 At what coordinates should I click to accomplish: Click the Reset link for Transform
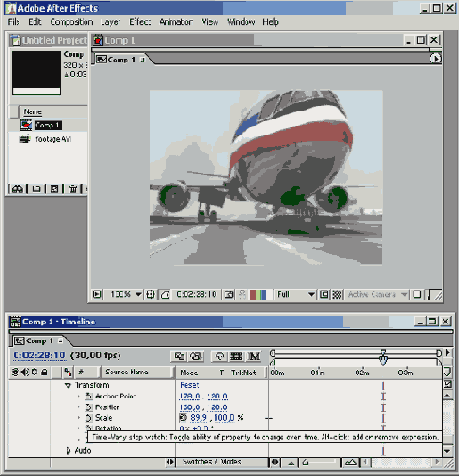(190, 385)
